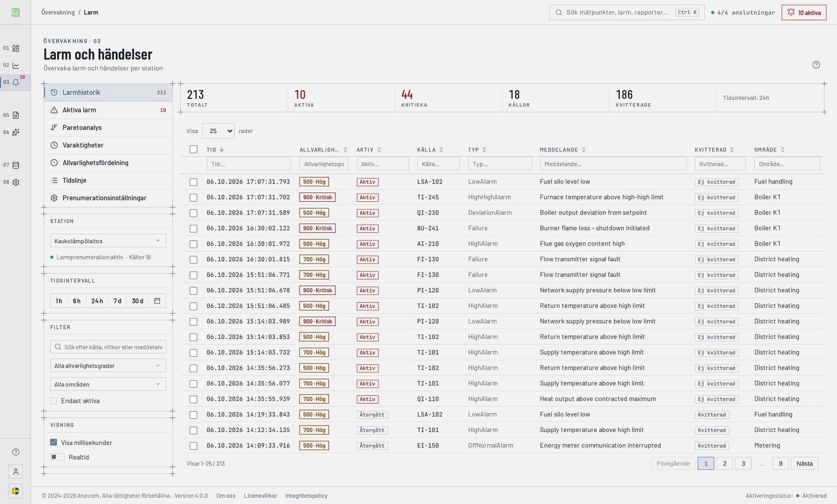Uncheck Visa millisekunder
The height and width of the screenshot is (504, 837).
54,443
